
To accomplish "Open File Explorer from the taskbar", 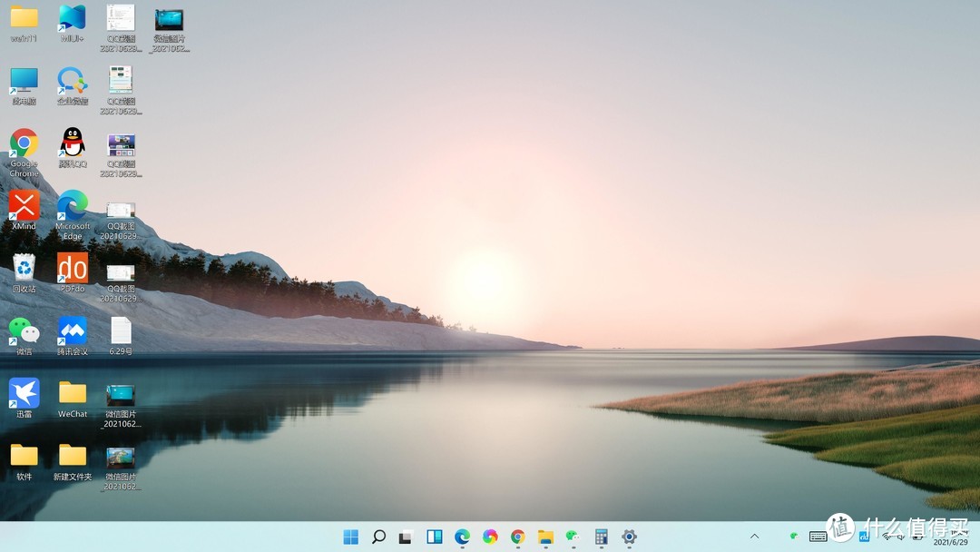I will pos(545,537).
